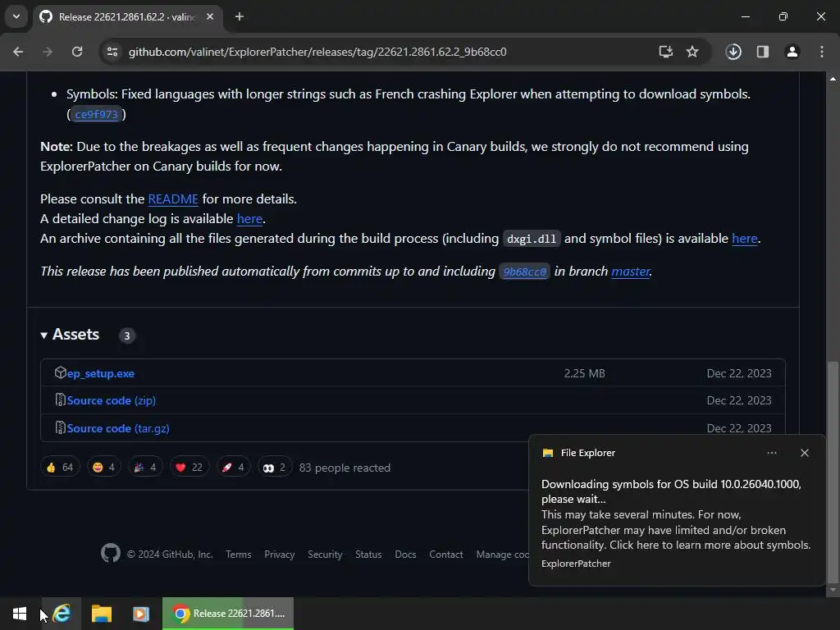Screen dimensions: 840x630
Task: Open the media player taskbar icon
Action: (x=141, y=614)
